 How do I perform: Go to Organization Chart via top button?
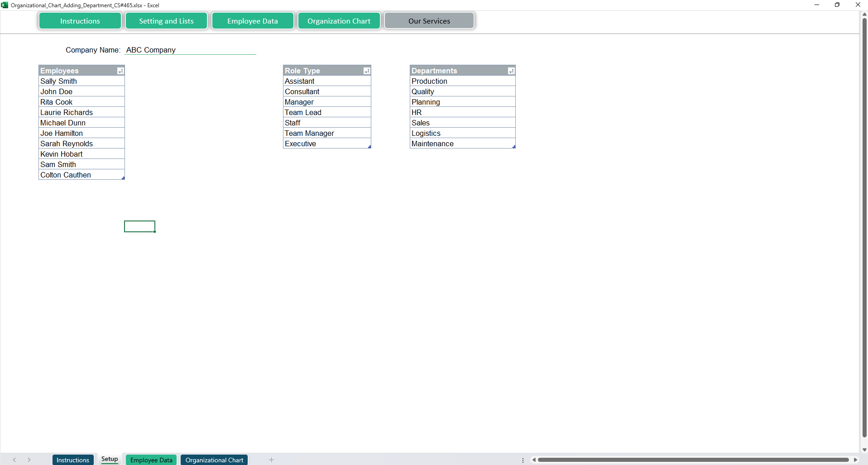point(339,21)
